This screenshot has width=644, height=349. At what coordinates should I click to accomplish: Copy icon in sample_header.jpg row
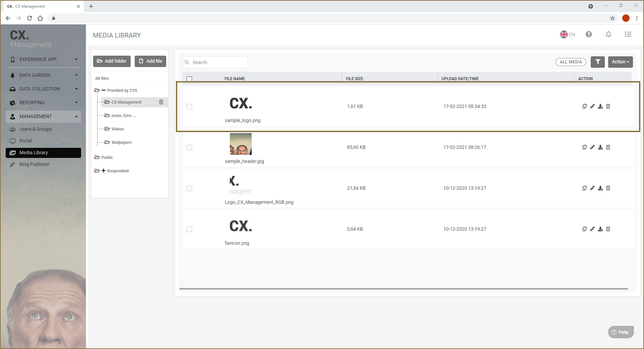(584, 147)
